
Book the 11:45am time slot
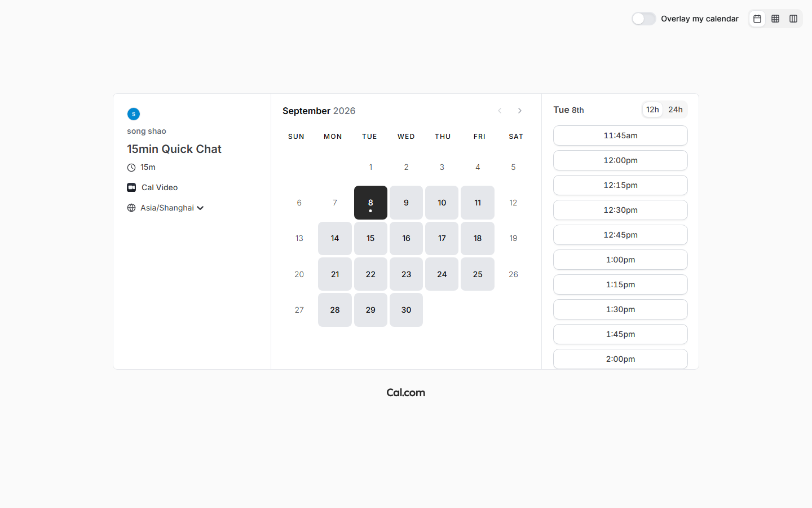620,135
